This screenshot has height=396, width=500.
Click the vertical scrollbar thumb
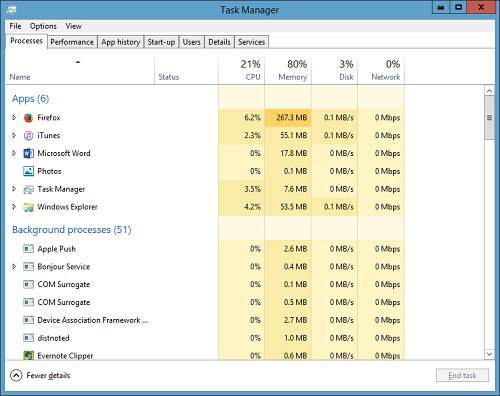(x=489, y=118)
